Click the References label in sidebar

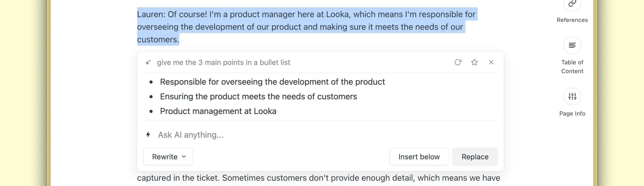click(572, 20)
